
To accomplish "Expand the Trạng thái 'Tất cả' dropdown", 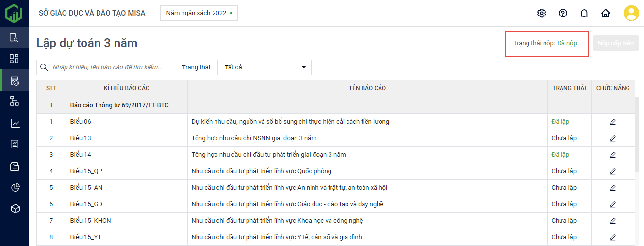I will pyautogui.click(x=264, y=67).
